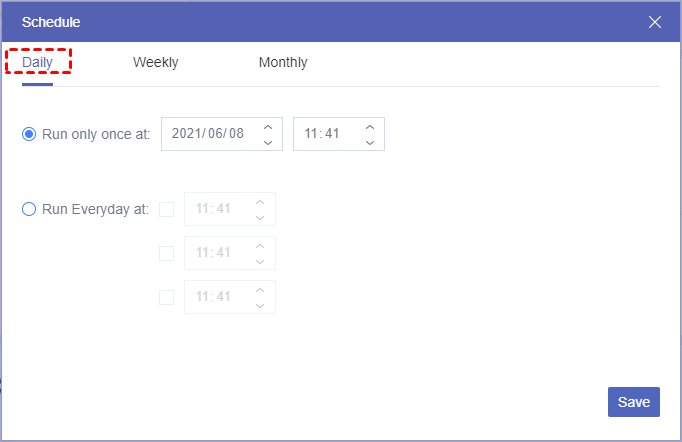682x442 pixels.
Task: Enable the first Run Everyday time checkbox
Action: (x=166, y=209)
